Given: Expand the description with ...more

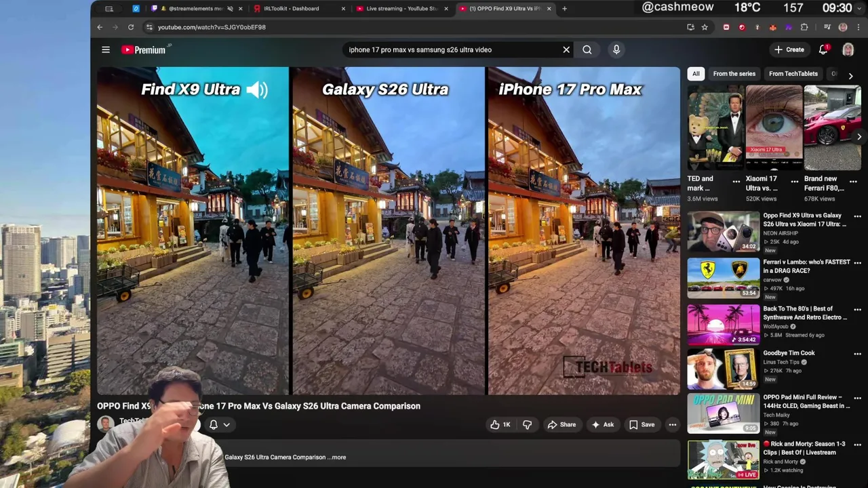Looking at the screenshot, I should (x=338, y=457).
